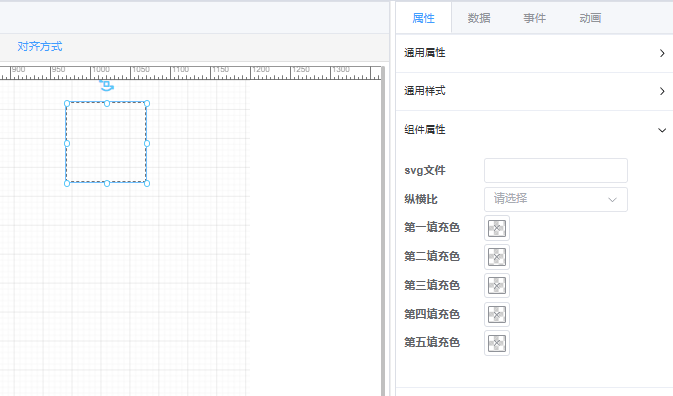Open the 第三填充色 color picker
This screenshot has height=396, width=673.
pos(497,285)
